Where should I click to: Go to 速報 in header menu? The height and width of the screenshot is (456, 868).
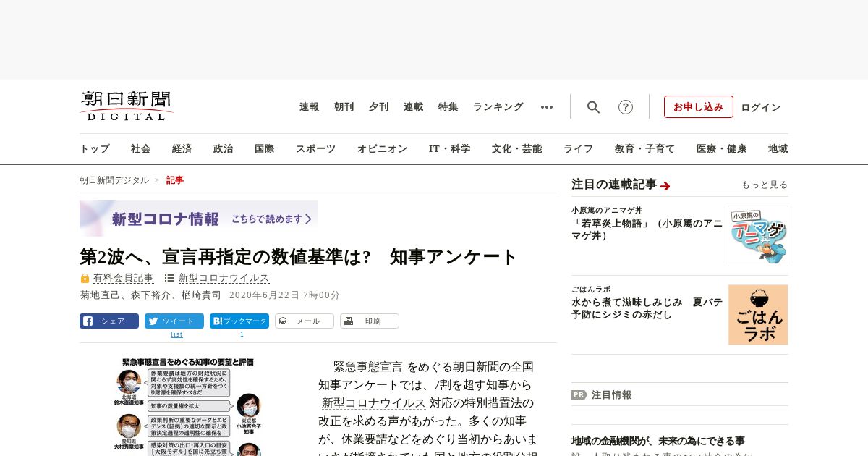pos(310,107)
